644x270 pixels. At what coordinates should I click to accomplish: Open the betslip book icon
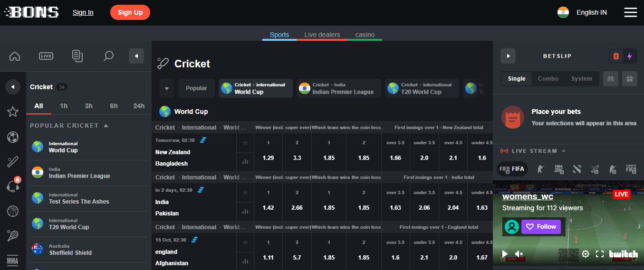(x=611, y=79)
